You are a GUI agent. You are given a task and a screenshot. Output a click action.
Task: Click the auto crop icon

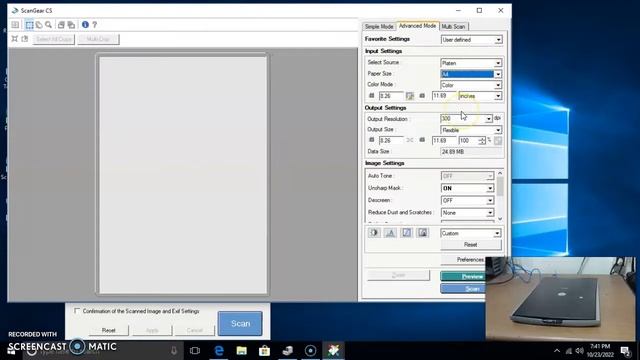click(15, 39)
